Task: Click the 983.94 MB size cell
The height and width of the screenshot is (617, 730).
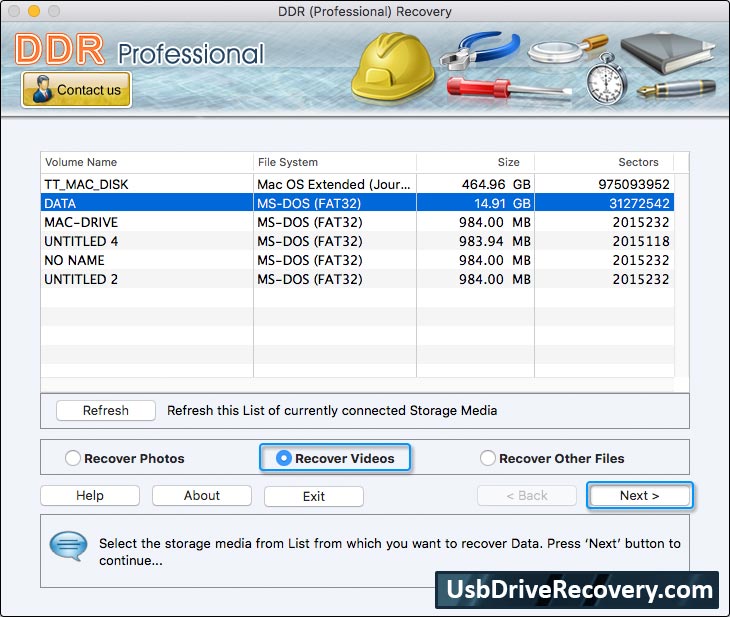Action: tap(475, 241)
